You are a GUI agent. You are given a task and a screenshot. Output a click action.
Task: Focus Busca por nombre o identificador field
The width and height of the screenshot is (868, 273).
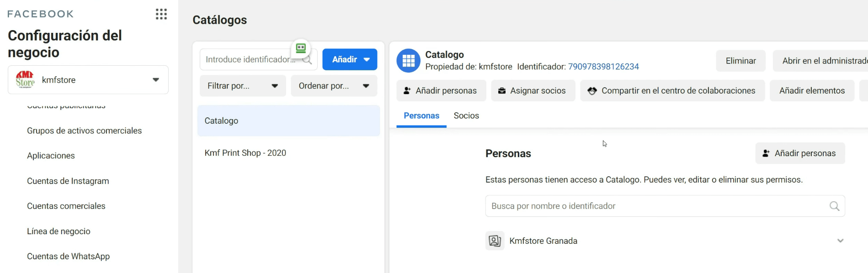[665, 206]
